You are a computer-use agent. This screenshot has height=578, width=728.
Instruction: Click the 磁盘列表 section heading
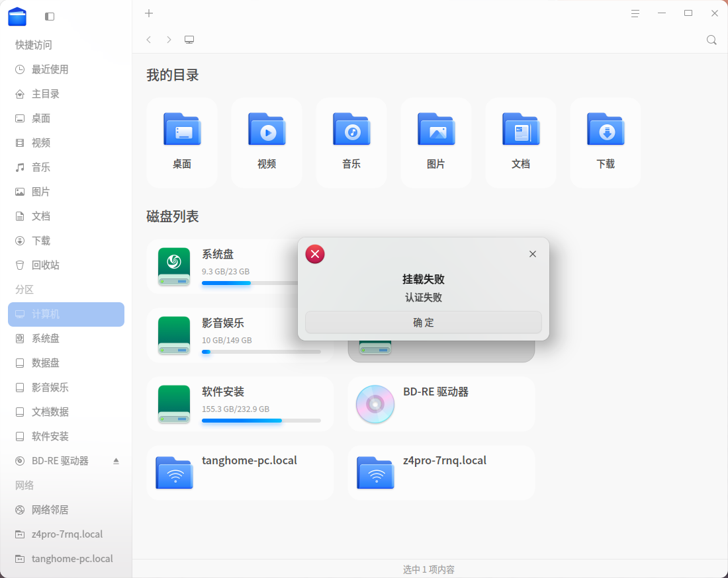coord(173,217)
